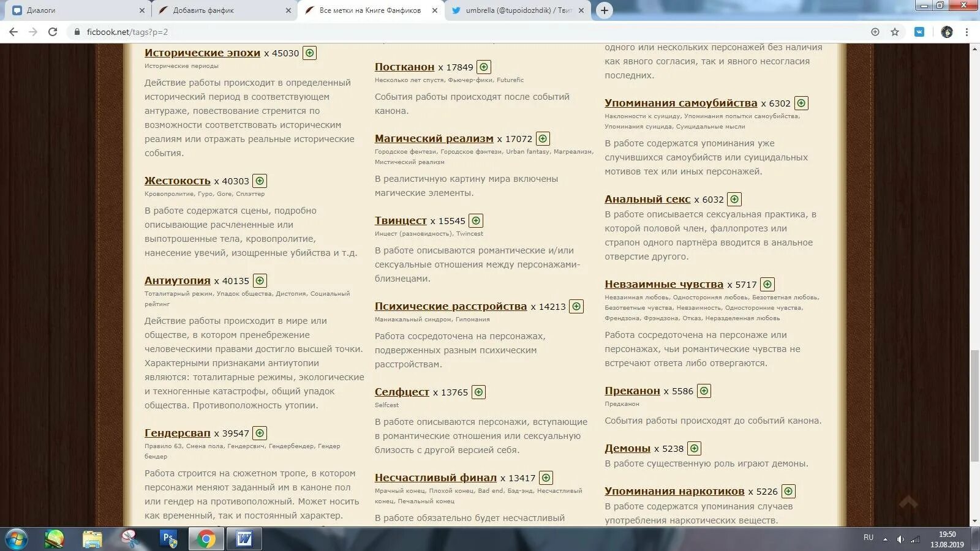Add the Гендерсвап tag with plus icon

[260, 433]
